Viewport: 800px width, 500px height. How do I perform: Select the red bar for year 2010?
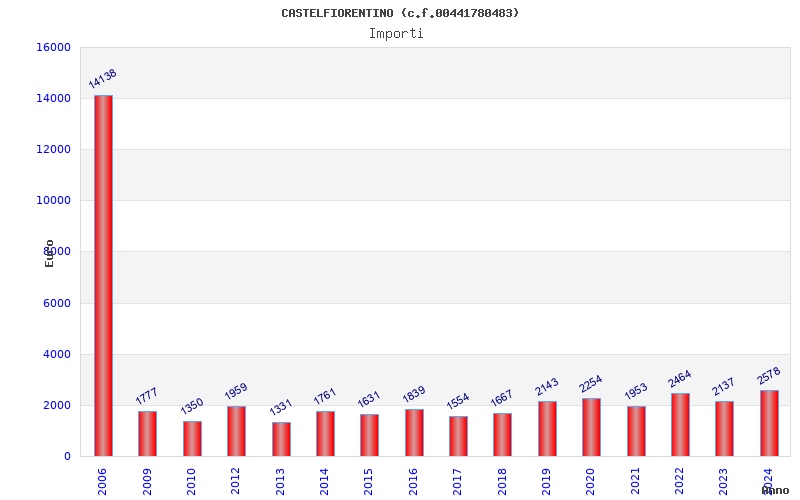coord(192,439)
